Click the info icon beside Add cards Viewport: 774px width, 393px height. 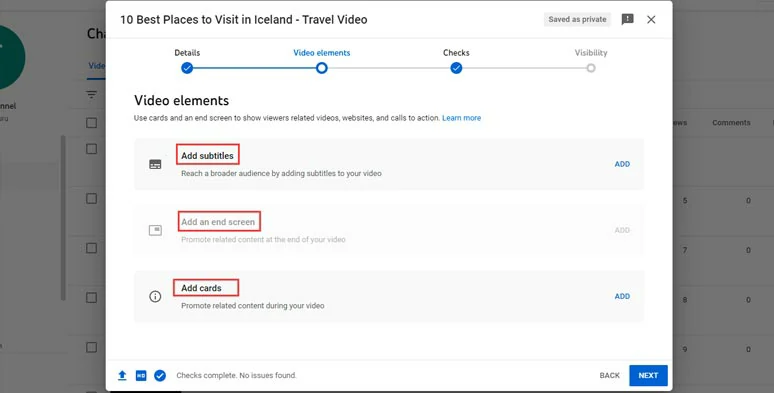(x=155, y=296)
